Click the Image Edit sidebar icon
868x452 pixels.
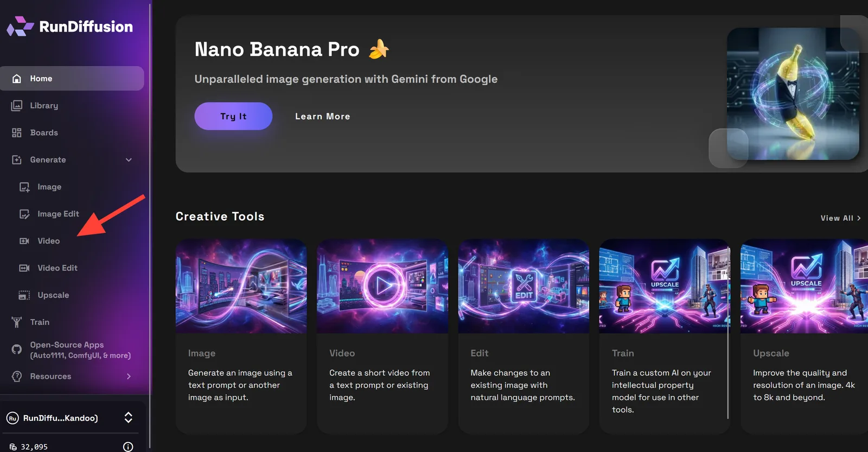click(x=24, y=214)
